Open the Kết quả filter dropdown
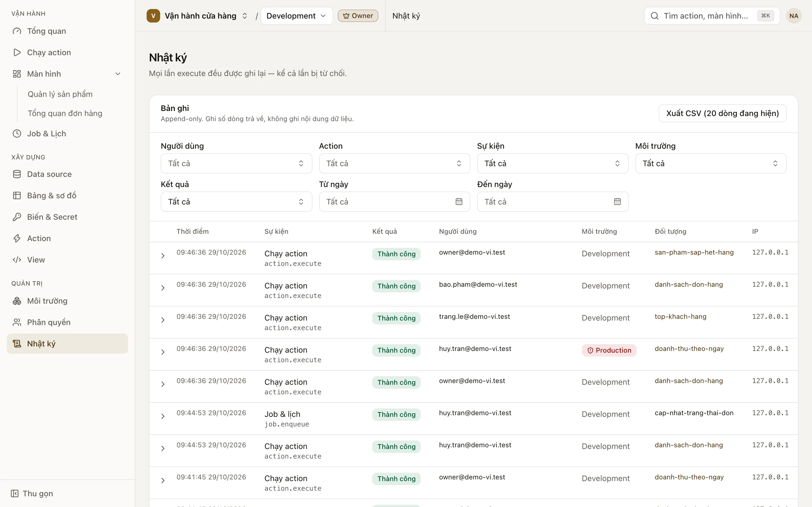This screenshot has height=507, width=812. coord(236,201)
